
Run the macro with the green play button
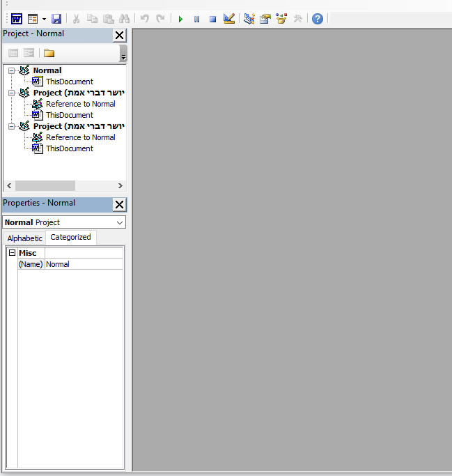[180, 19]
